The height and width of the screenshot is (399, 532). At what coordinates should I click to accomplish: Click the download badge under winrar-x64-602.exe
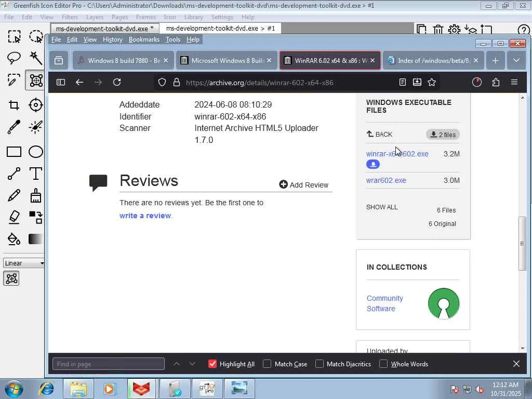[373, 165]
